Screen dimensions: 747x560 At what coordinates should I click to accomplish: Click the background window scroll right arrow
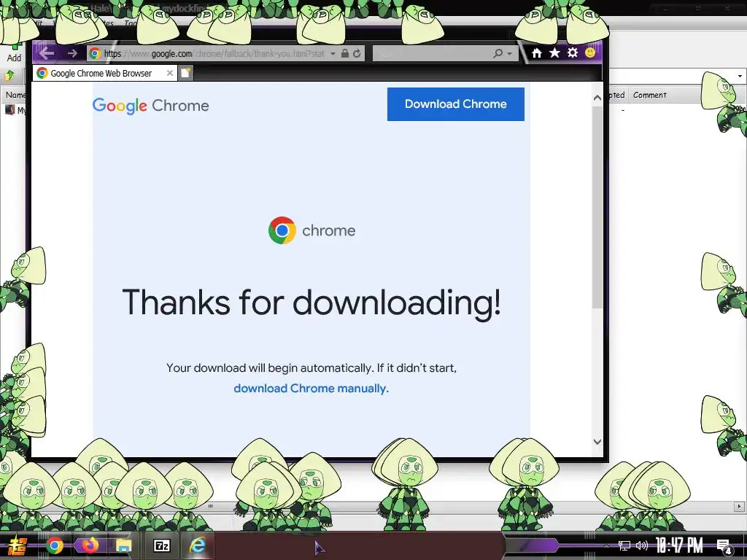click(x=740, y=506)
